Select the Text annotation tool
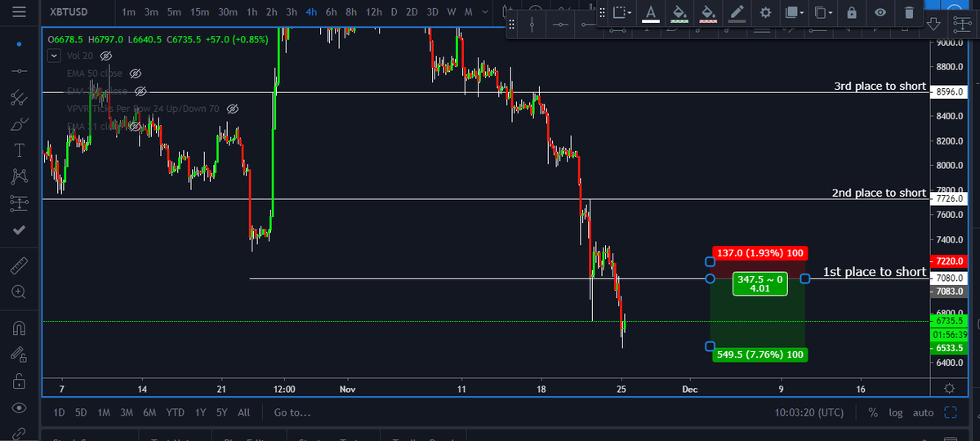Image resolution: width=980 pixels, height=441 pixels. click(x=20, y=150)
